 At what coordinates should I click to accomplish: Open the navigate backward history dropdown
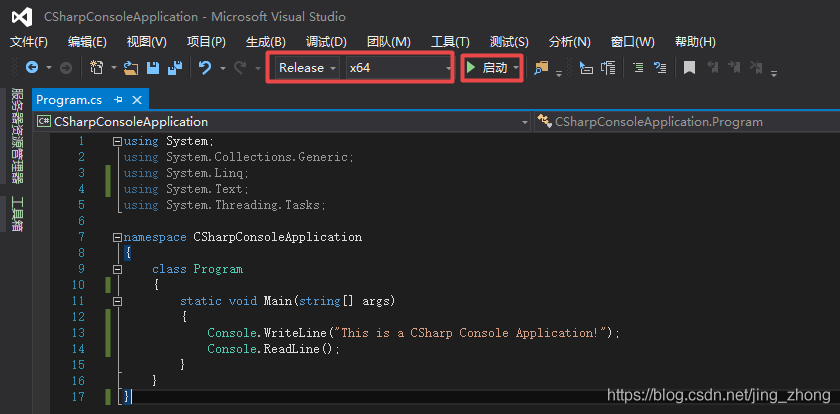(x=49, y=68)
